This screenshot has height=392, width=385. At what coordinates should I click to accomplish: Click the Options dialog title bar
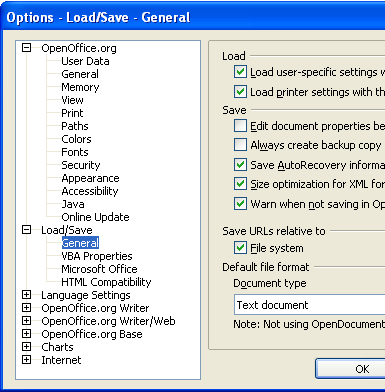pos(192,17)
